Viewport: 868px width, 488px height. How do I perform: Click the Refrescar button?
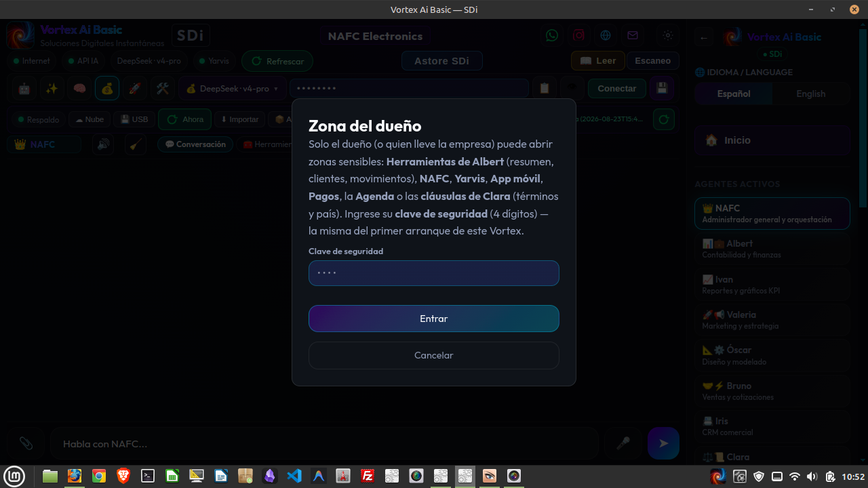pyautogui.click(x=277, y=61)
